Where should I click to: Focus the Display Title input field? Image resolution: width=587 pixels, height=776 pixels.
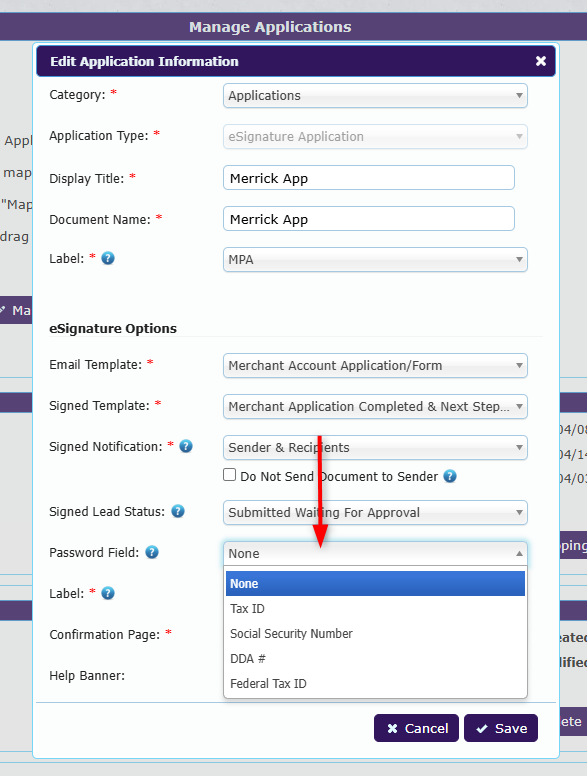pyautogui.click(x=369, y=178)
